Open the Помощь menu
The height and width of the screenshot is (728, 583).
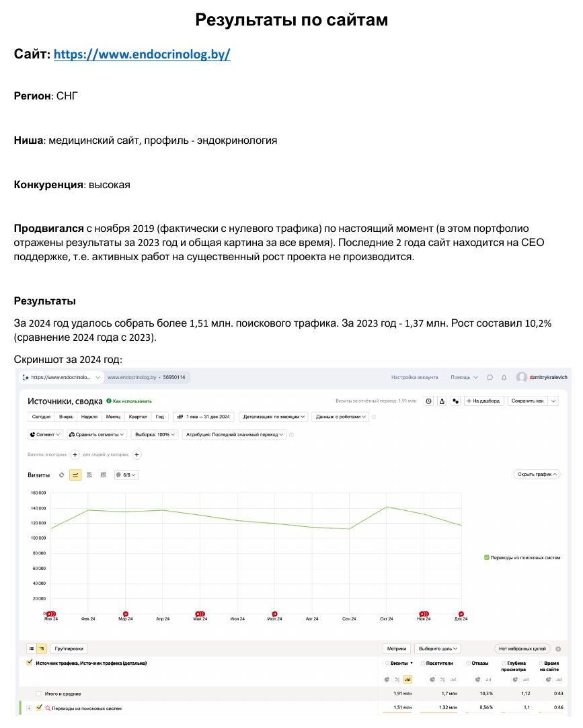pos(464,378)
